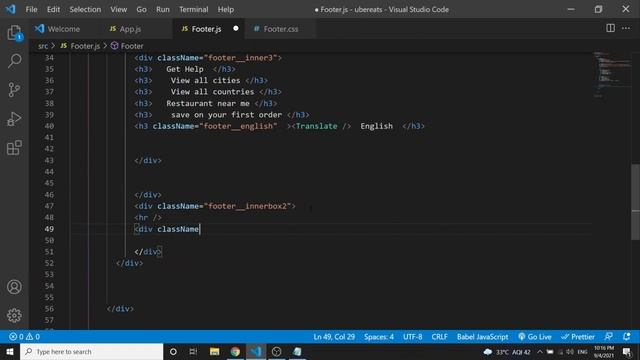Viewport: 640px width, 360px height.
Task: Open the notifications bell in status bar
Action: point(627,337)
